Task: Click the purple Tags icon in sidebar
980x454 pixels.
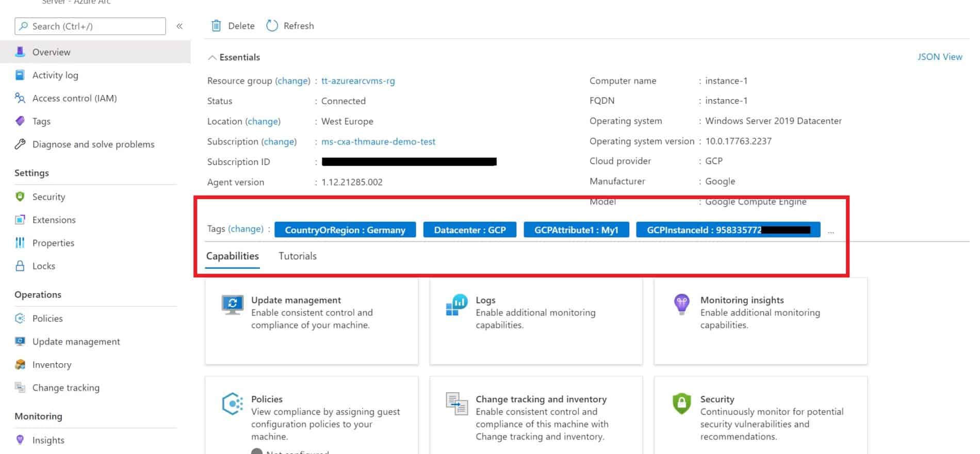Action: click(20, 121)
